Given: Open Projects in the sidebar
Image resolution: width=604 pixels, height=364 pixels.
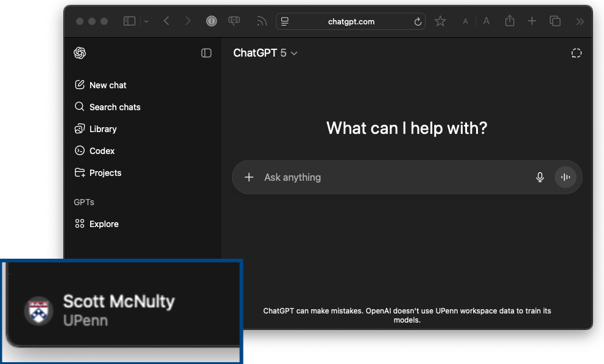Looking at the screenshot, I should click(x=98, y=172).
